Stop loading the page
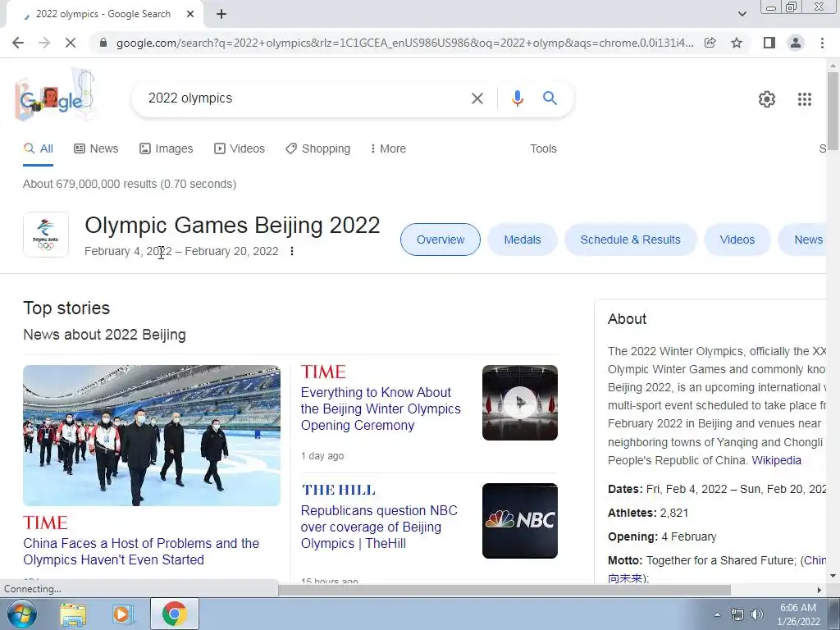Screen dimensions: 840x630 [x=71, y=43]
